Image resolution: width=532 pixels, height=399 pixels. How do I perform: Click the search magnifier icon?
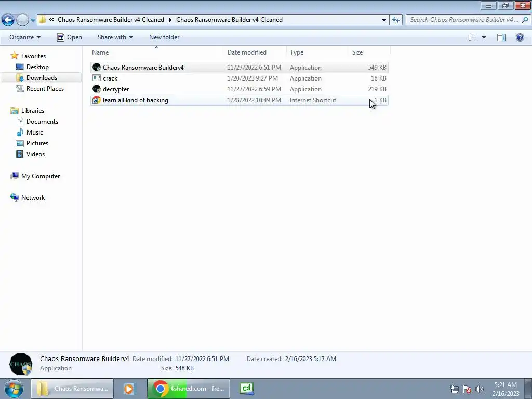(525, 20)
